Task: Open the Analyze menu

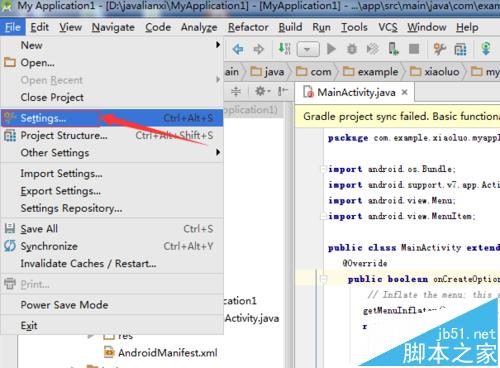Action: (x=199, y=27)
